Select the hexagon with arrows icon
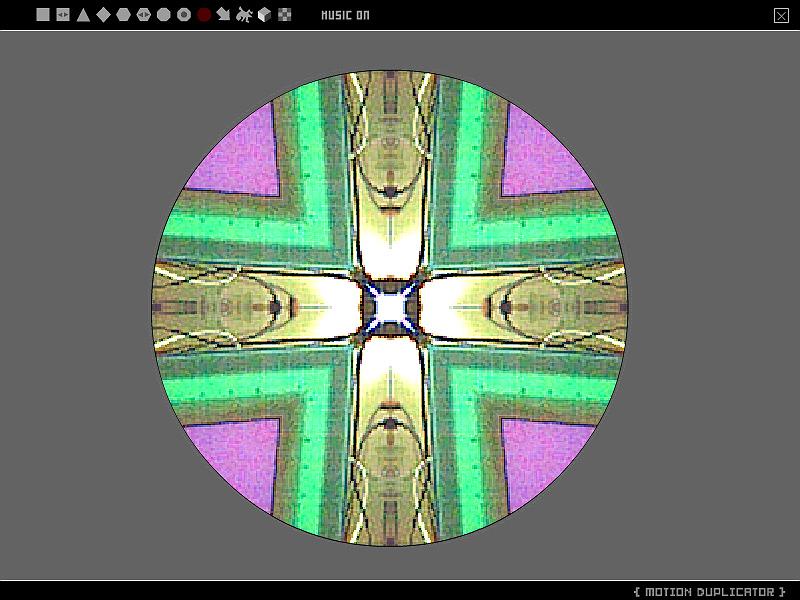 143,15
